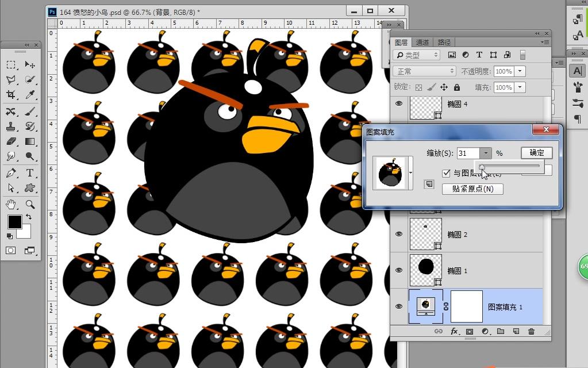Click the 贴紧原点(N) button
588x368 pixels.
click(472, 189)
